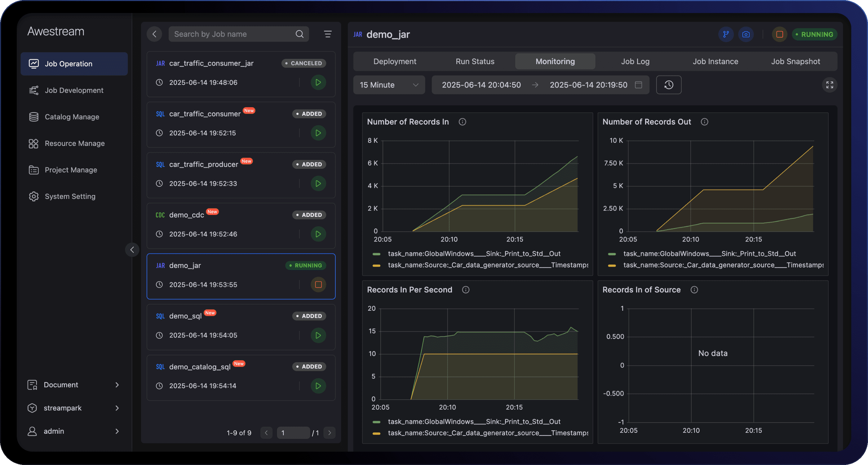Click the back arrow button above job list
Image resolution: width=868 pixels, height=465 pixels.
point(154,34)
